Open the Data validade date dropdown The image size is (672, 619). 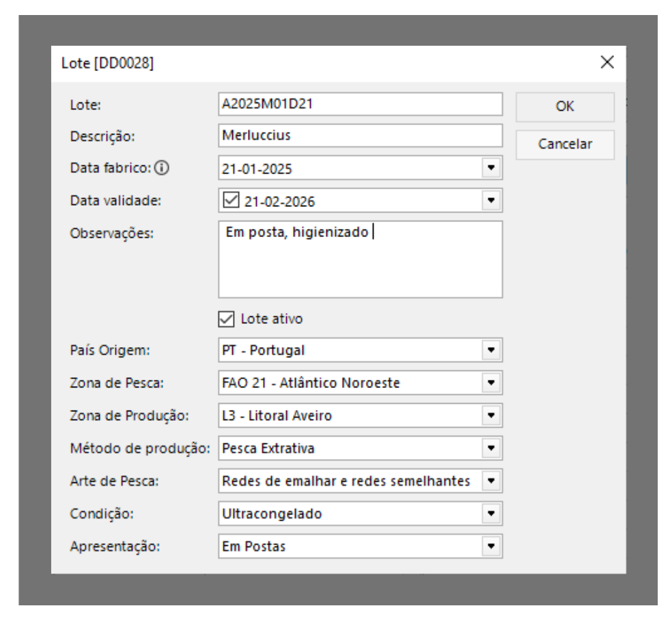[490, 201]
